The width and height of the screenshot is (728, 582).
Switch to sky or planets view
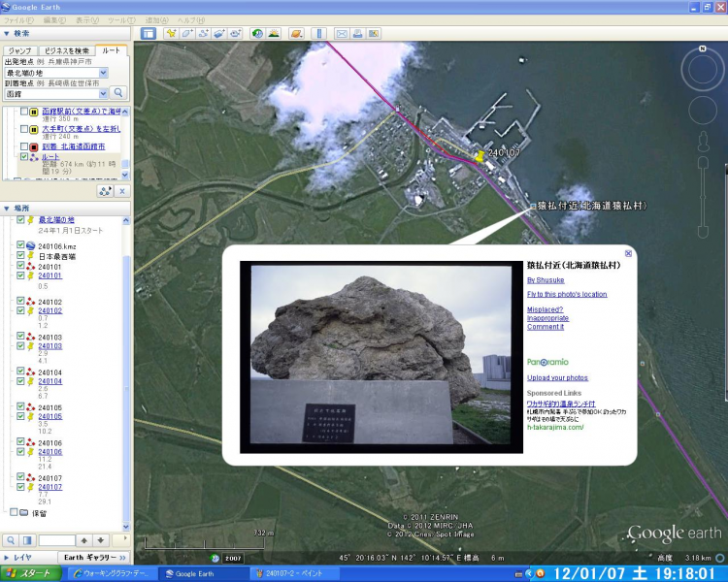[296, 33]
